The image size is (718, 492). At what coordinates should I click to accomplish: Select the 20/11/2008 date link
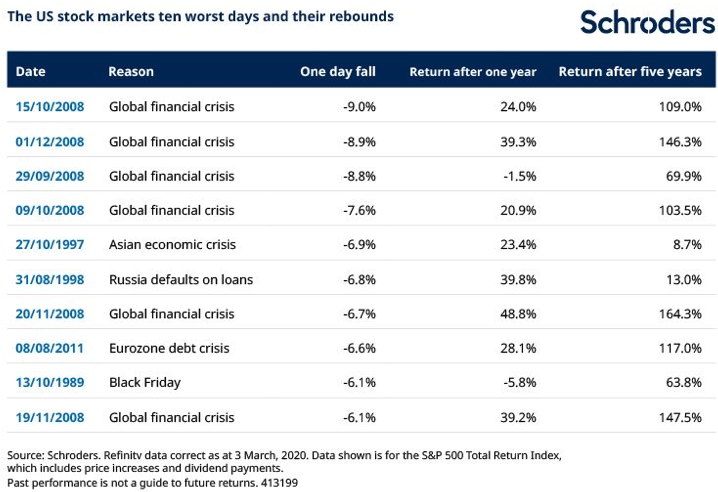click(x=50, y=314)
